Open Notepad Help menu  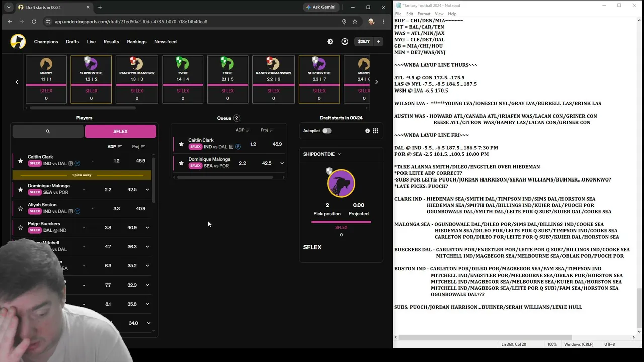[452, 14]
